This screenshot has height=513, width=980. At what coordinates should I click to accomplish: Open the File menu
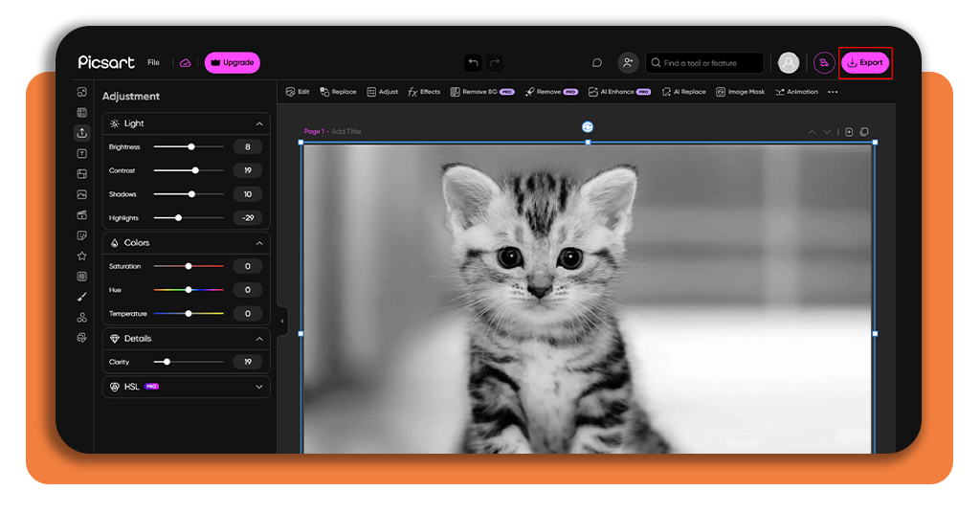[x=153, y=62]
